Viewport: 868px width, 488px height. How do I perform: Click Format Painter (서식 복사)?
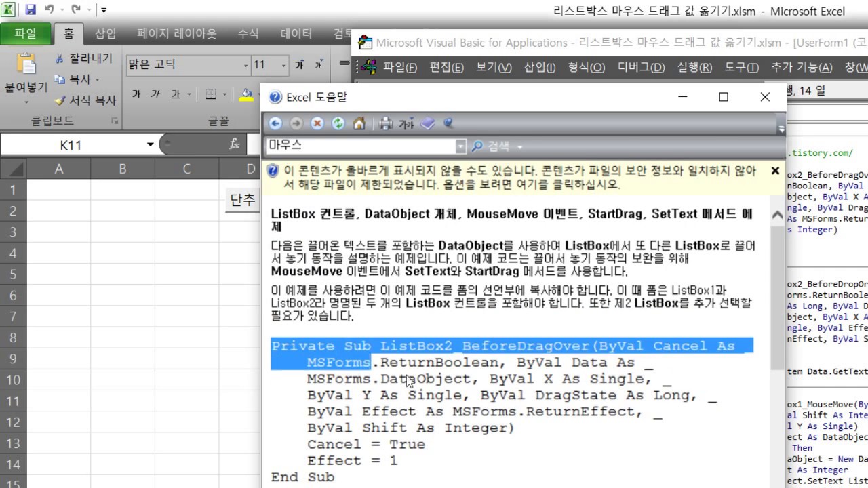(x=86, y=100)
